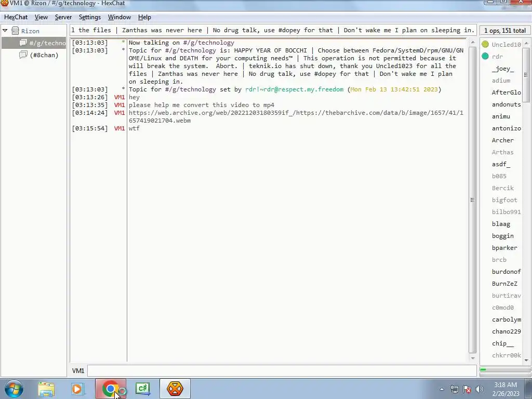Select user burtirav in the user list
Viewport: 532px width, 399px height.
tap(506, 296)
